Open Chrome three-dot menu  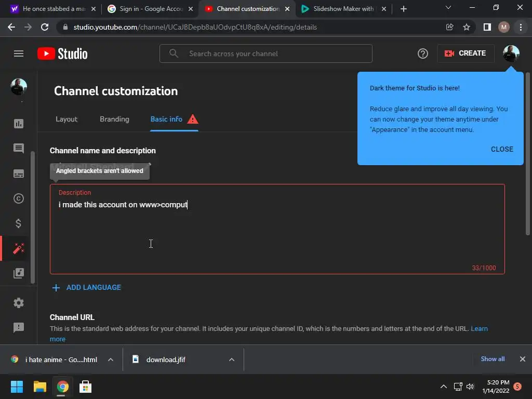click(x=521, y=27)
